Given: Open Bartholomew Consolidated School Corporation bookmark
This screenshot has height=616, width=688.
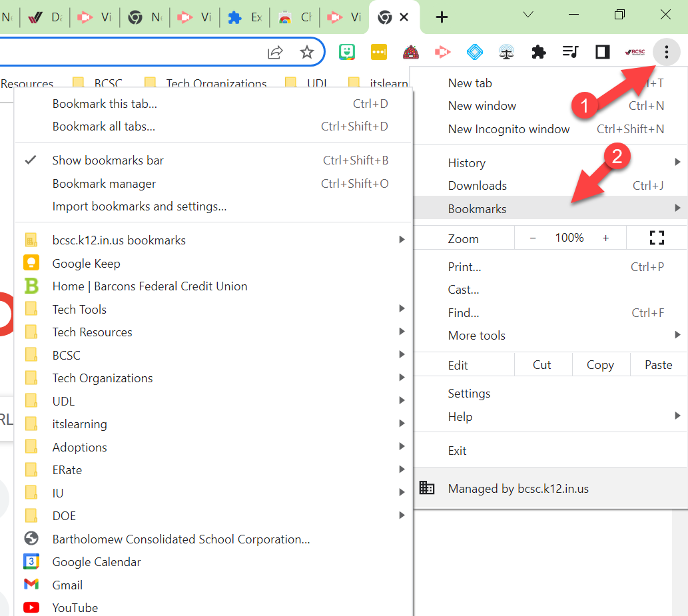Looking at the screenshot, I should pyautogui.click(x=214, y=539).
